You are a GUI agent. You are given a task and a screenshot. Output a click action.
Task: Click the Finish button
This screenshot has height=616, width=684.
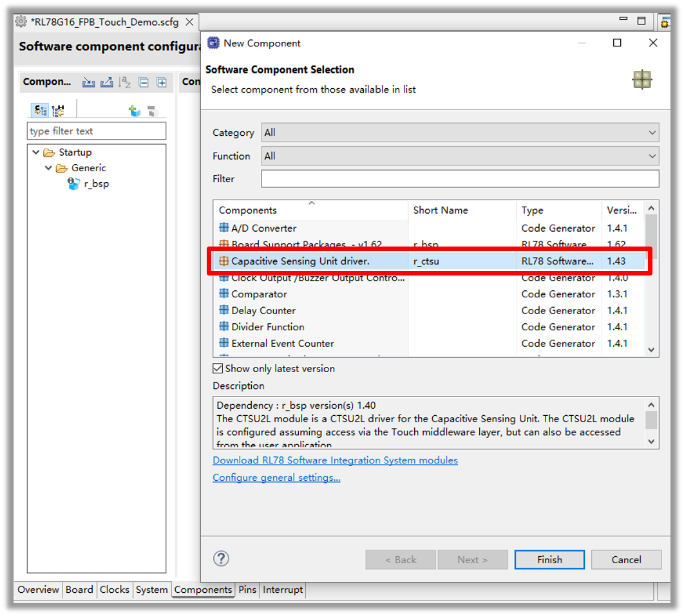[x=549, y=559]
